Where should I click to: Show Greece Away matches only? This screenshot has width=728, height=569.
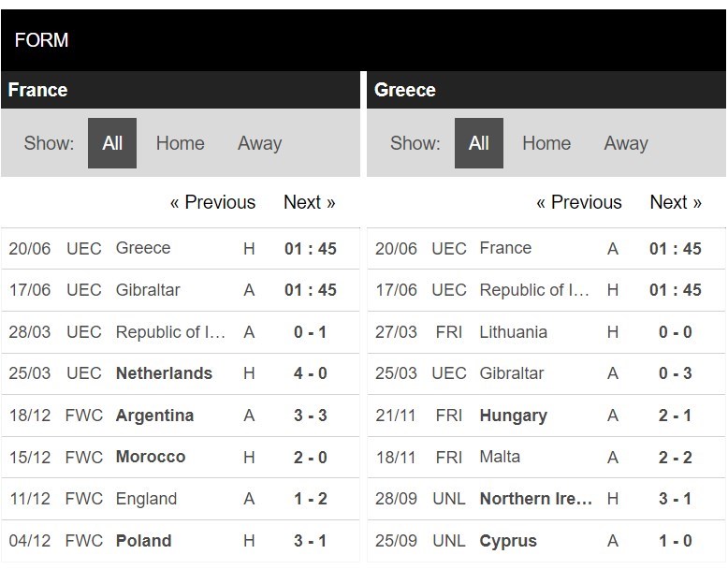[626, 143]
